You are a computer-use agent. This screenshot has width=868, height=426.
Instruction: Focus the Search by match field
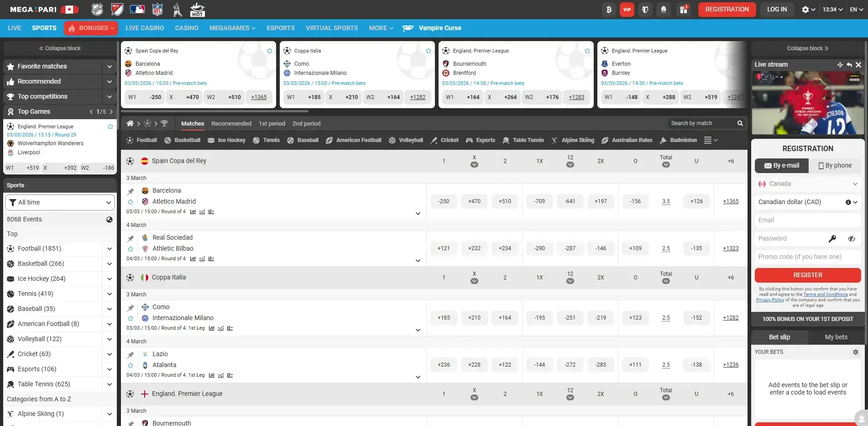coord(702,123)
